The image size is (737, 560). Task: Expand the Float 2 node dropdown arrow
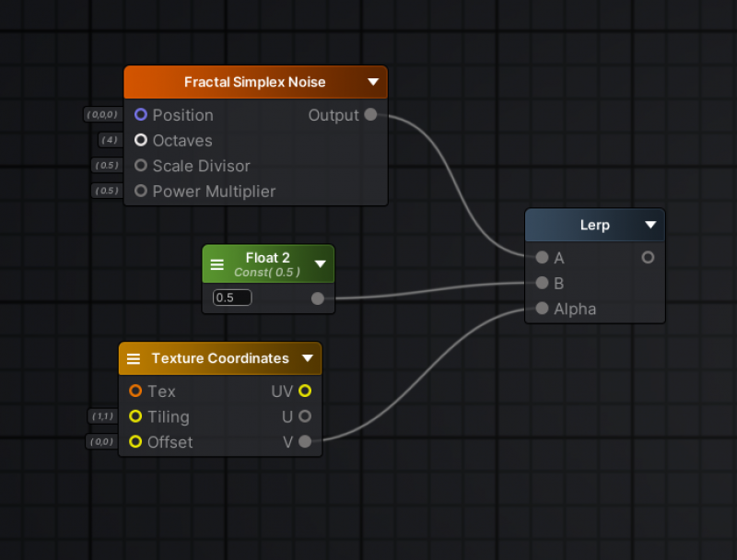[321, 264]
